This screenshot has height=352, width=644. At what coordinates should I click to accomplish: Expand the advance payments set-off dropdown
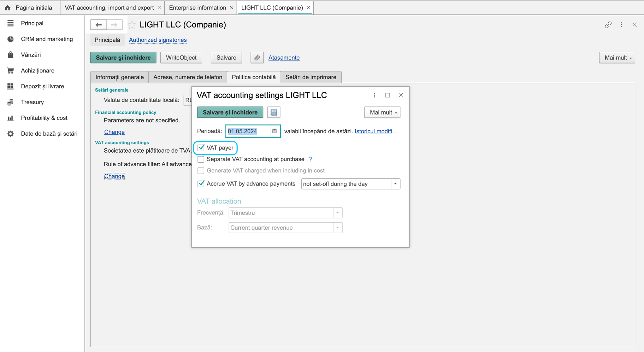pyautogui.click(x=395, y=184)
